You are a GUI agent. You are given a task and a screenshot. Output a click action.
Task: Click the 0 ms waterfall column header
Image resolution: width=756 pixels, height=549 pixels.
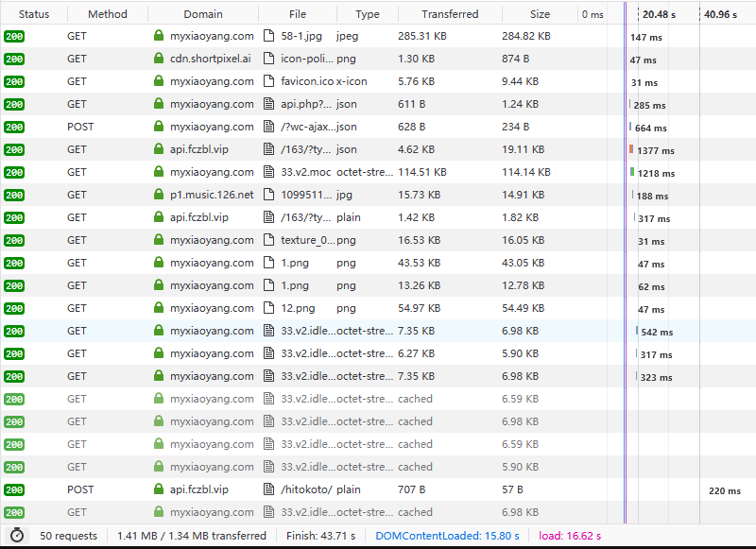coord(593,14)
